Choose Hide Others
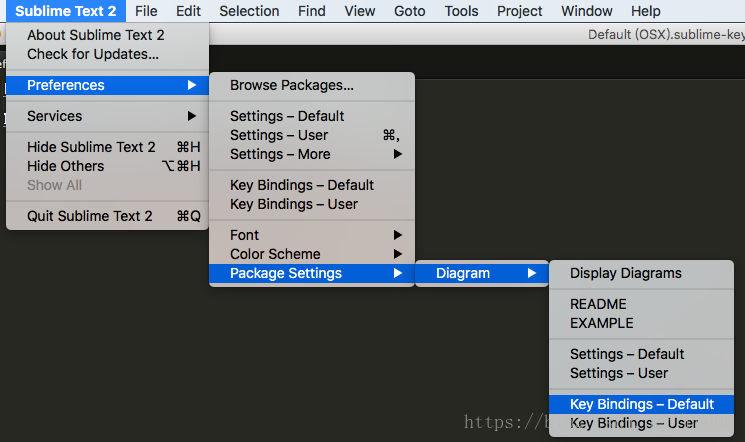Screen dimensions: 745x442 click(x=107, y=166)
